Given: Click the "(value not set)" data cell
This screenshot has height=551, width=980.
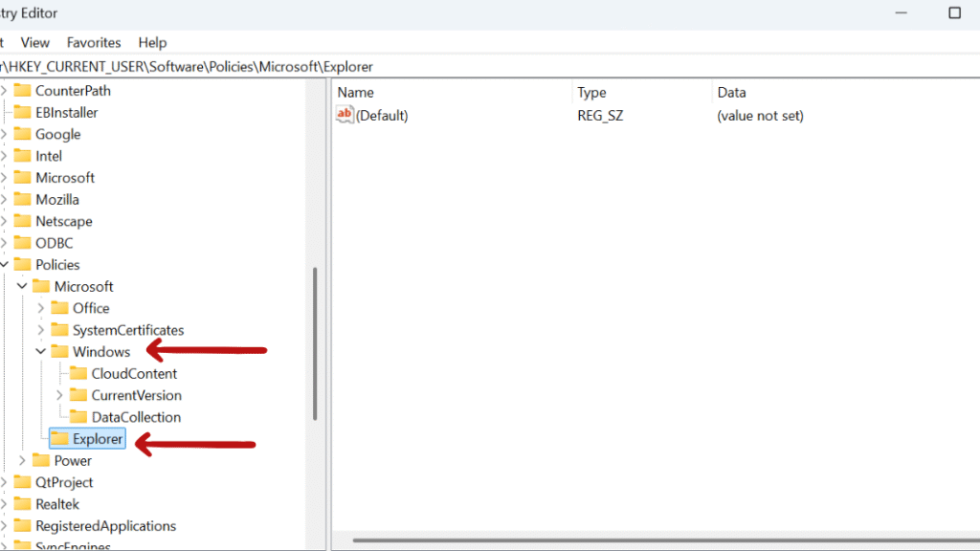Looking at the screenshot, I should pos(760,116).
